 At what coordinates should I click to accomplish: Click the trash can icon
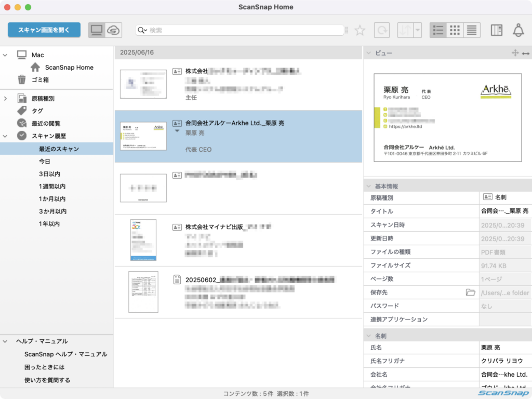(22, 79)
